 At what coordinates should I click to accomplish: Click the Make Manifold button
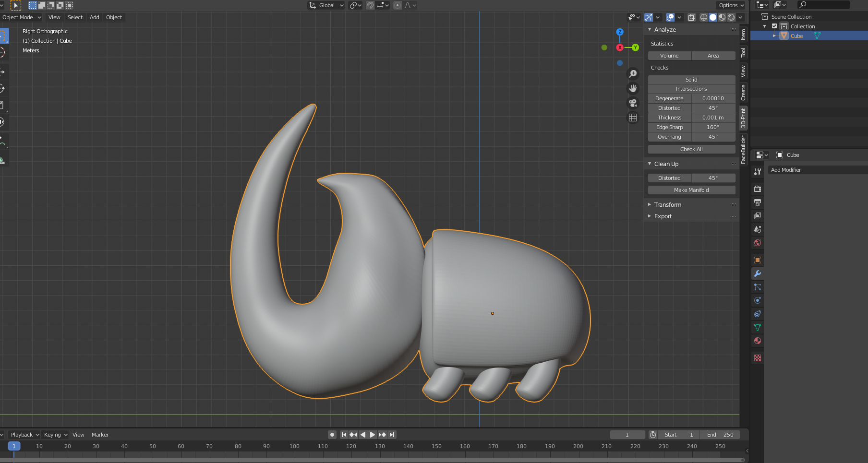pos(691,190)
